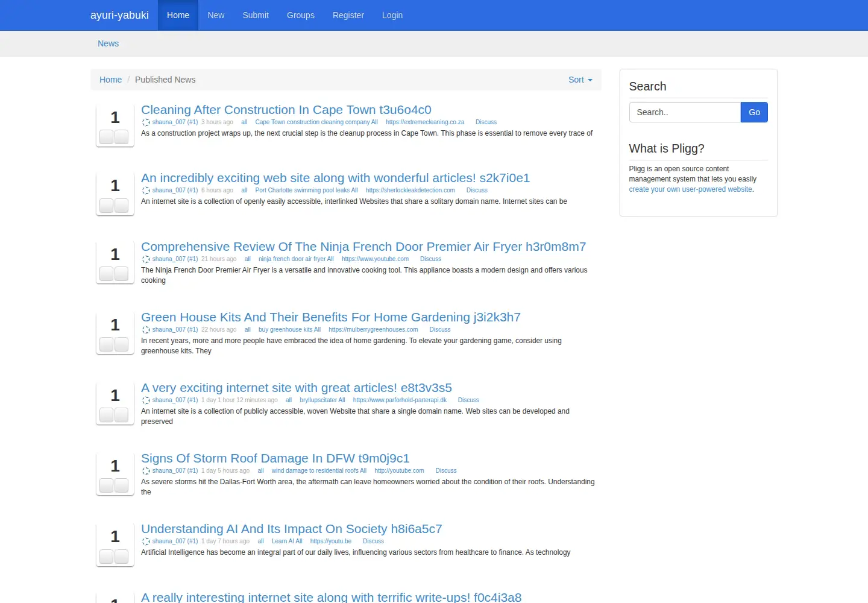The image size is (868, 603).
Task: Downvote Cleaning After Construction story using right vote button
Action: click(121, 137)
